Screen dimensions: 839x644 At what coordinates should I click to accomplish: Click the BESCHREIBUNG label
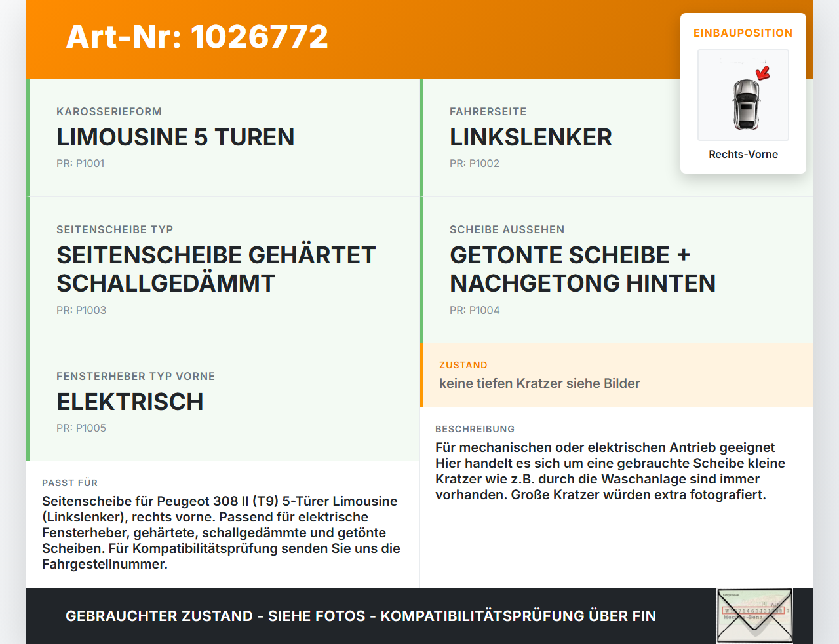[475, 429]
